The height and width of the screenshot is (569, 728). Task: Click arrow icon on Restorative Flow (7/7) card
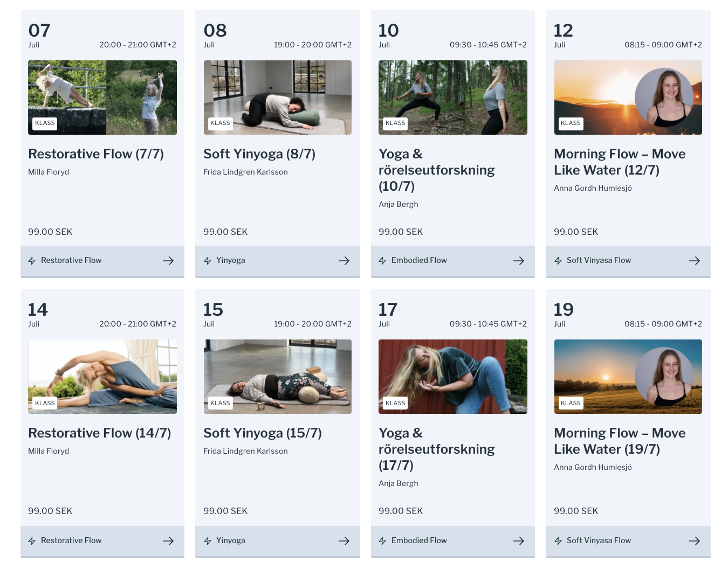pyautogui.click(x=168, y=261)
